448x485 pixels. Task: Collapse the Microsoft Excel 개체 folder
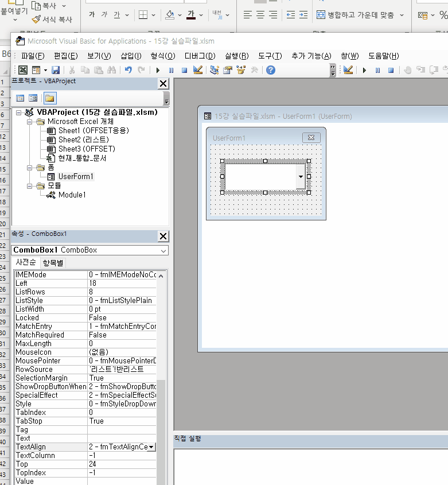click(29, 122)
